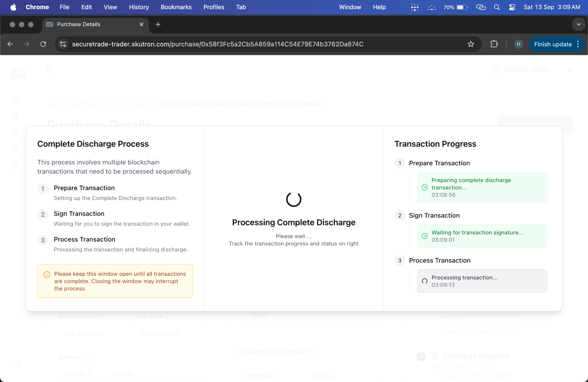Click the home sidebar icon
The image size is (588, 382).
(x=15, y=99)
